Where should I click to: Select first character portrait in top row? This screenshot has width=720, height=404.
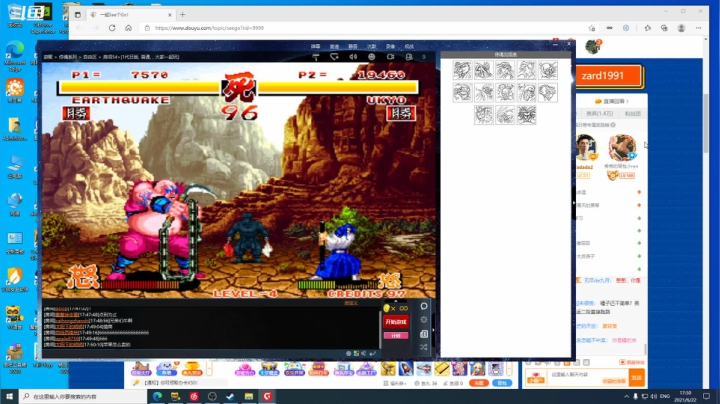[462, 70]
